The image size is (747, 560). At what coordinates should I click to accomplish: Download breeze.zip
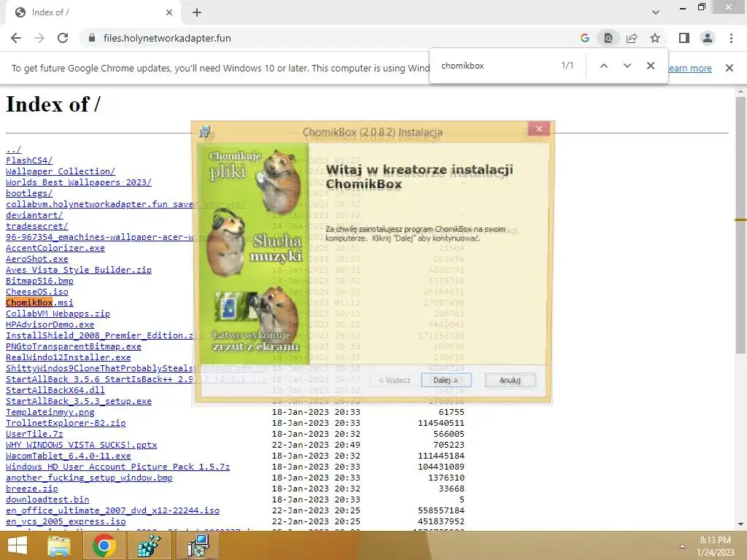32,489
